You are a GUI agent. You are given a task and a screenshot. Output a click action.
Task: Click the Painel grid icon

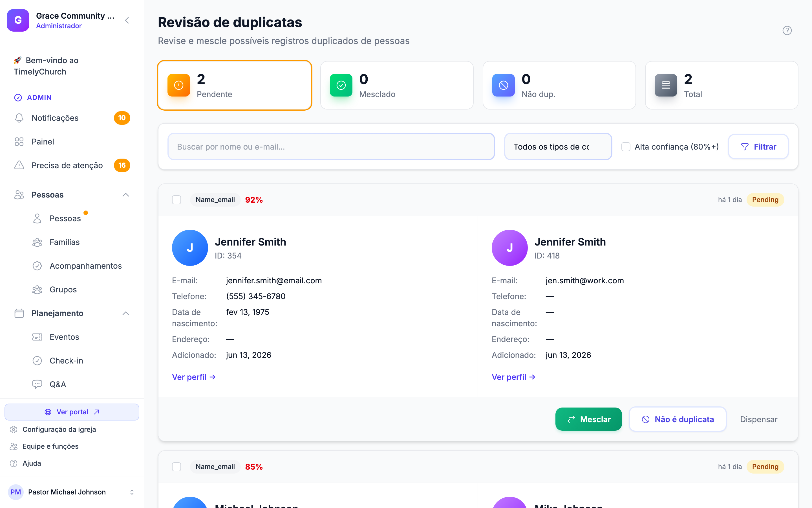[x=19, y=142]
